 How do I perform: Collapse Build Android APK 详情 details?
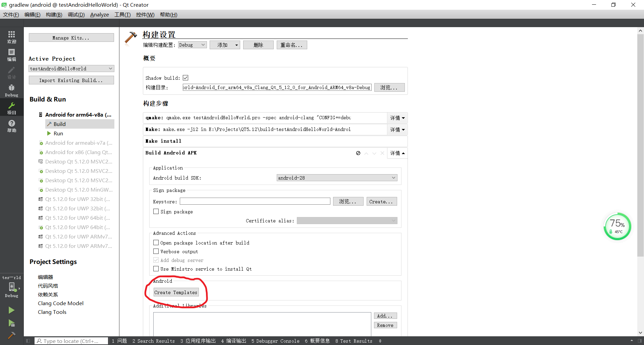pos(397,153)
